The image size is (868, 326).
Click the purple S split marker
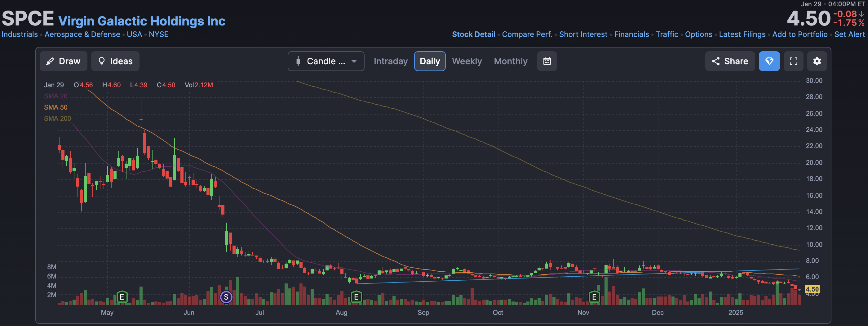(x=226, y=297)
